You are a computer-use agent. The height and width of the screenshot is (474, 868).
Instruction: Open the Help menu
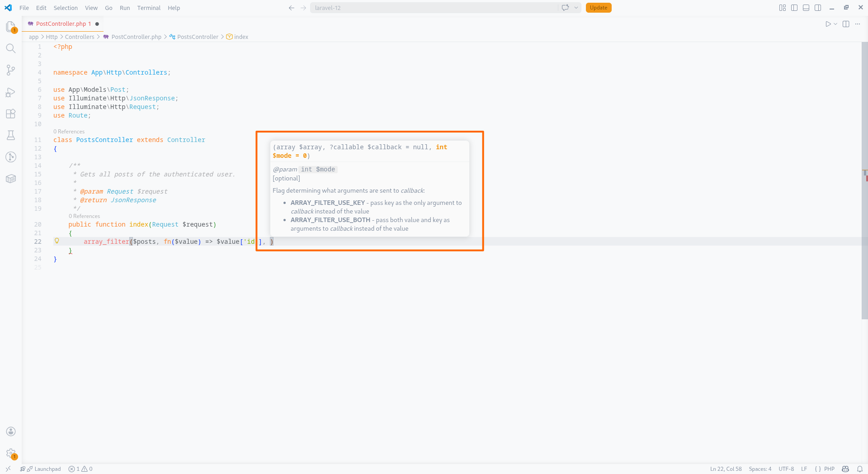click(174, 8)
